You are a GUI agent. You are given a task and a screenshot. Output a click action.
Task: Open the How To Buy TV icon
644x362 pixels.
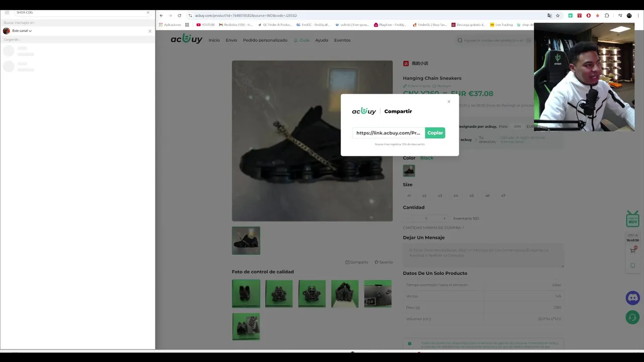tap(633, 219)
